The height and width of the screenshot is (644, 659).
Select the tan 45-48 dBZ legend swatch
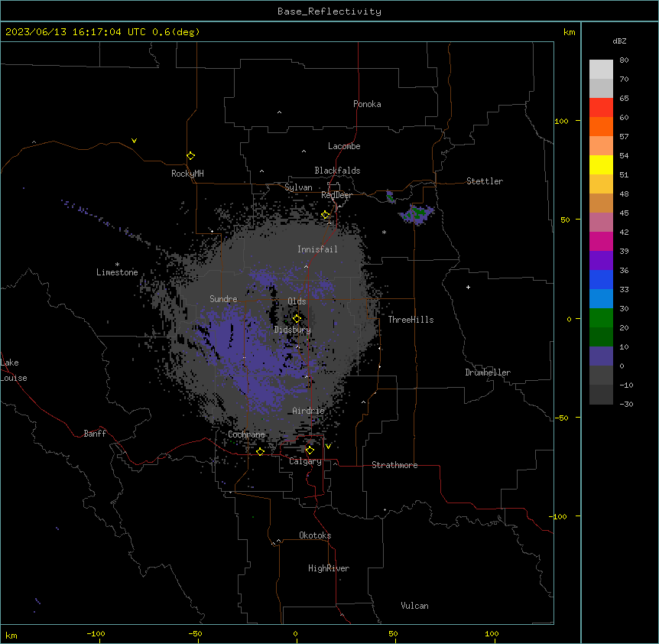(601, 203)
